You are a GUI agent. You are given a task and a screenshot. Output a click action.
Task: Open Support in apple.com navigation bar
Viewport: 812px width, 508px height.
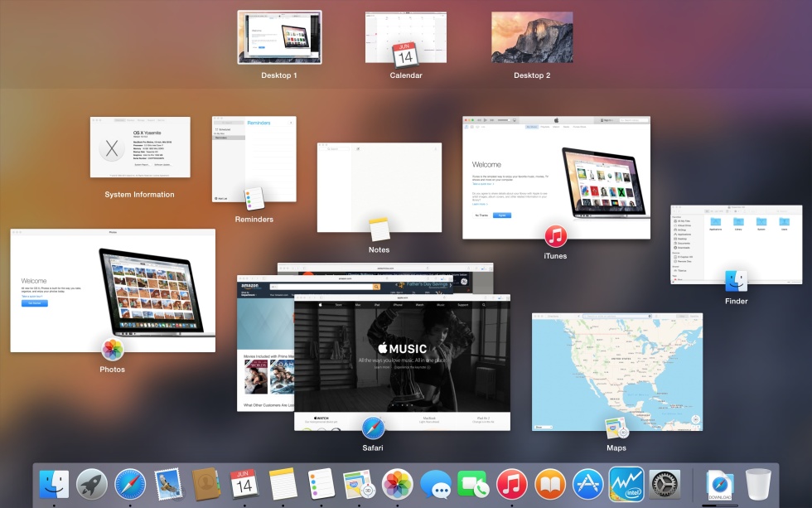(463, 305)
